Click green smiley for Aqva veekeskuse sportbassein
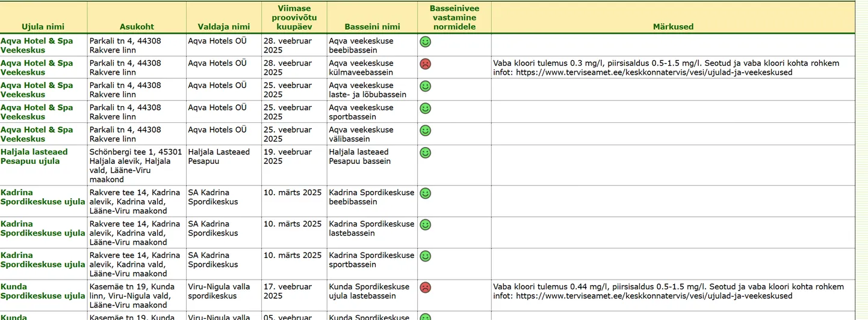 point(425,108)
